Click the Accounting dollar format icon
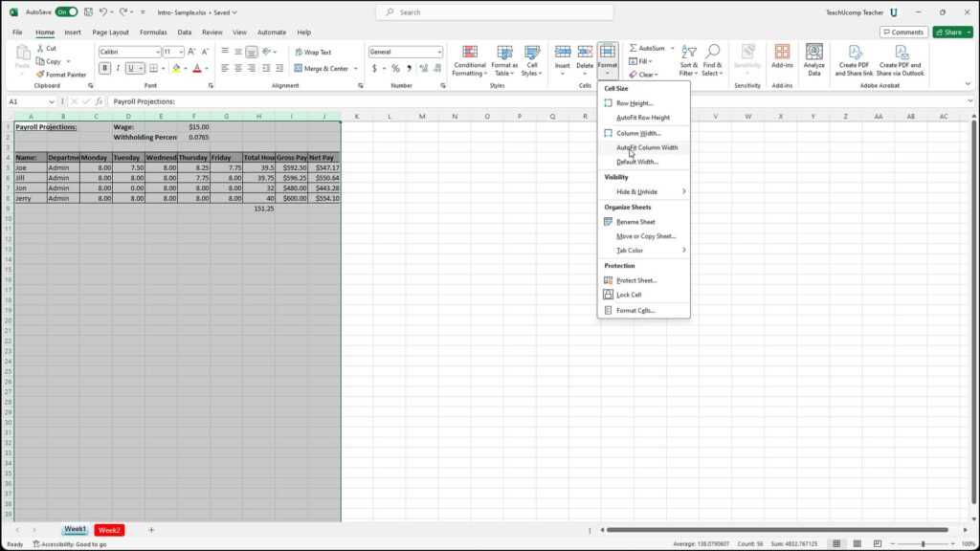Viewport: 980px width, 551px height. coord(374,68)
